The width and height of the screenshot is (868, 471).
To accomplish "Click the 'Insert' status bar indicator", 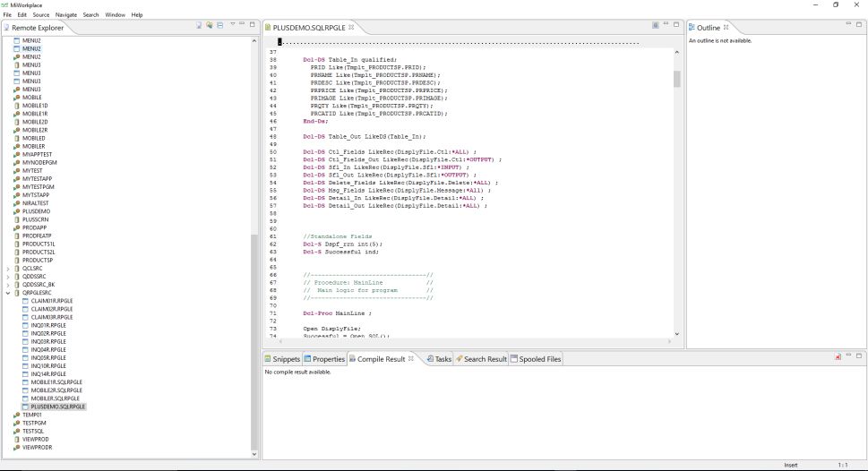I will [x=790, y=466].
